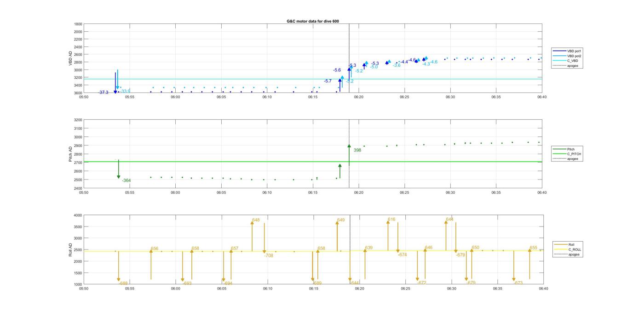Click the '1000' tick on Roll axis
This screenshot has width=644, height=319.
coord(78,284)
